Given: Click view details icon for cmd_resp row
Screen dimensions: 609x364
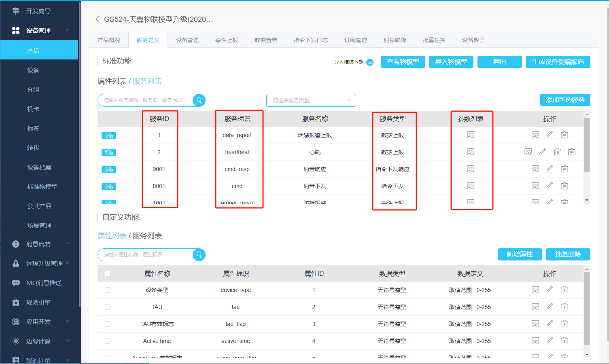Looking at the screenshot, I should 535,169.
